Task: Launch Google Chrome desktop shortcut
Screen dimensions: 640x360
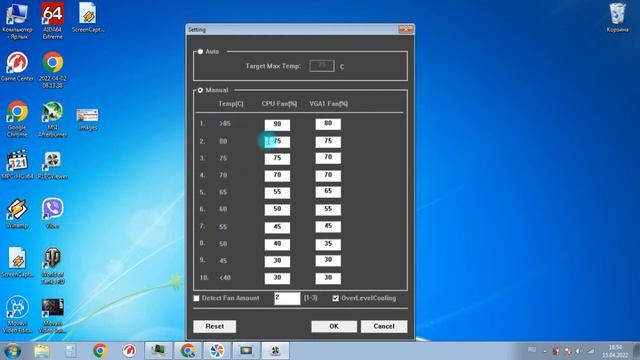Action: [17, 118]
